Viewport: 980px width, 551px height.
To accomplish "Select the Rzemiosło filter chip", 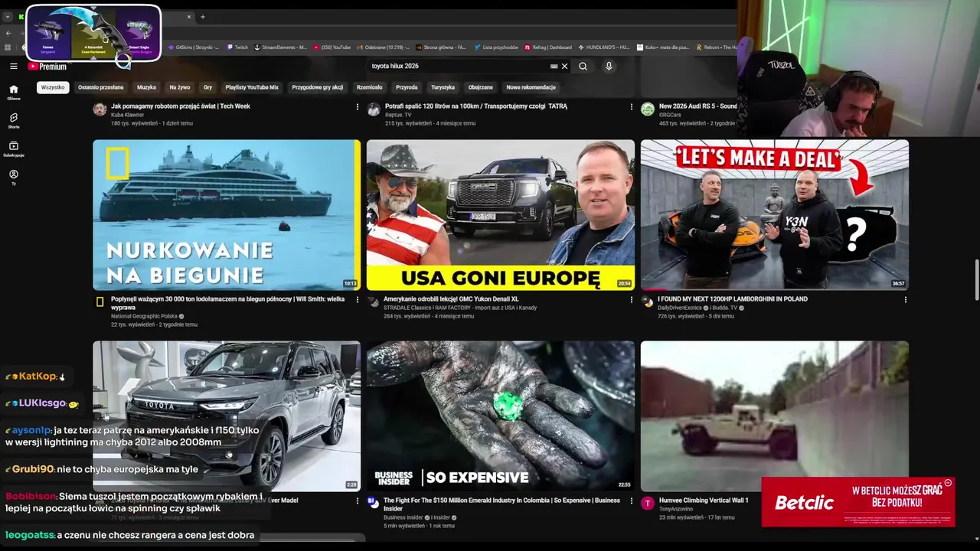I will click(x=369, y=87).
